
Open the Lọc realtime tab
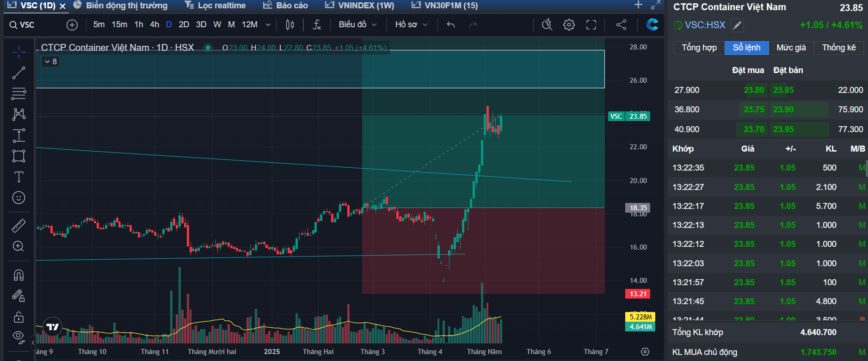coord(215,6)
